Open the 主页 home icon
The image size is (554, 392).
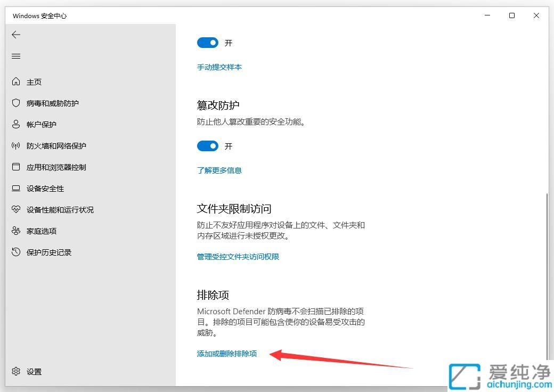pos(34,81)
